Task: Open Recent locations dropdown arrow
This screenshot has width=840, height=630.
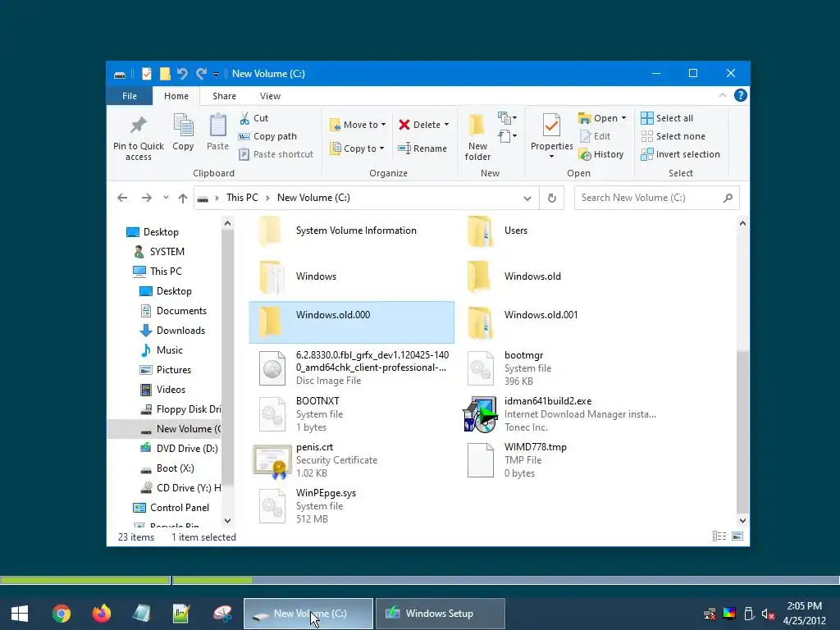Action: 166,199
